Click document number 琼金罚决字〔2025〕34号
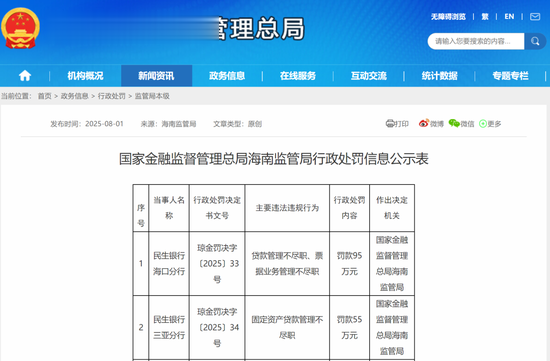 pos(217,327)
